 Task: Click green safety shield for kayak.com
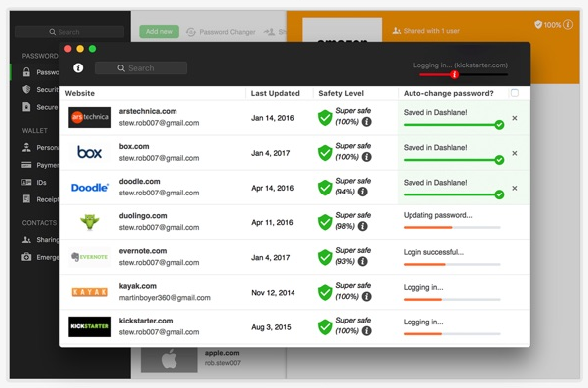[x=325, y=293]
